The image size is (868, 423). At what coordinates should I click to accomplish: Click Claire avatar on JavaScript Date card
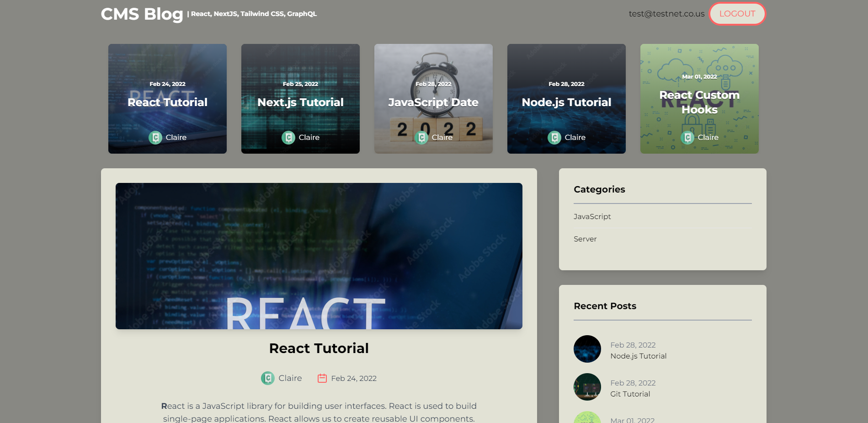click(421, 137)
